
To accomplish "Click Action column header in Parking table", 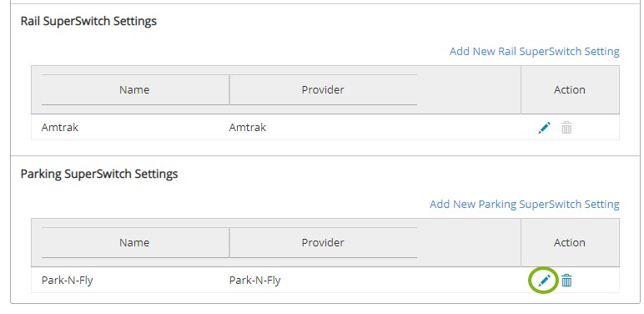I will [x=570, y=242].
